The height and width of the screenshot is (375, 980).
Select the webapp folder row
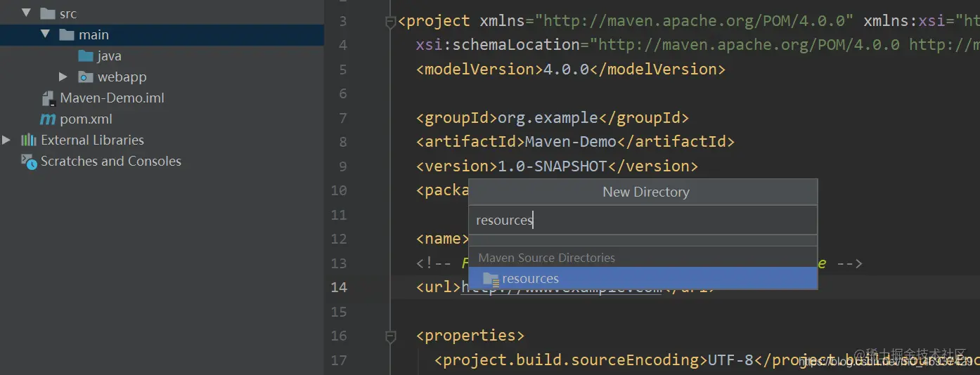click(x=162, y=77)
